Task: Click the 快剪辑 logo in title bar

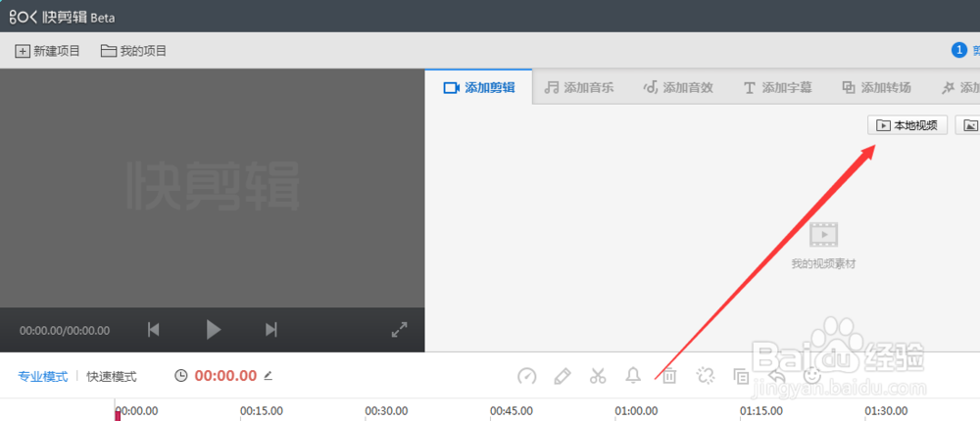Action: tap(61, 17)
